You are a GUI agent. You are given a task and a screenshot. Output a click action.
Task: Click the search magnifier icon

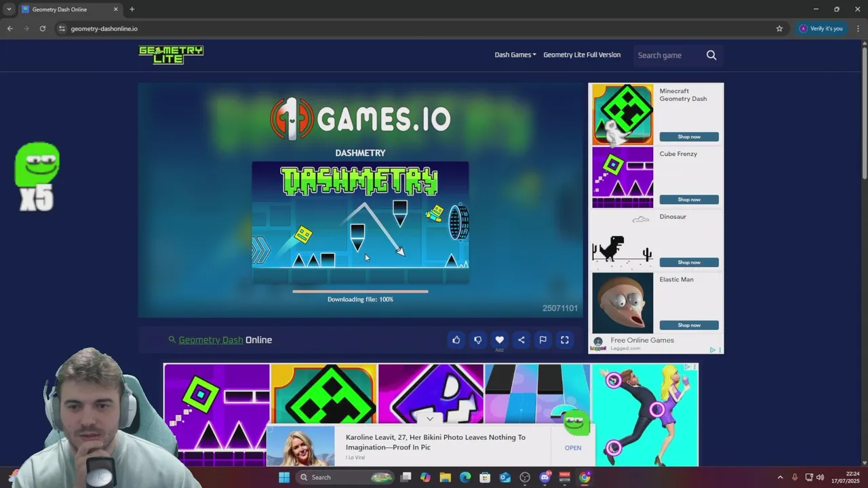(711, 55)
